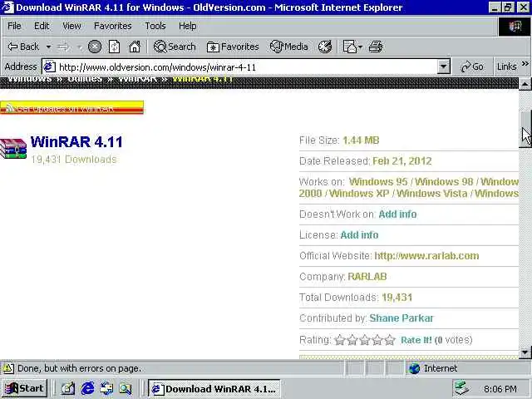Go to the home page icon
The height and width of the screenshot is (399, 532).
coord(135,47)
